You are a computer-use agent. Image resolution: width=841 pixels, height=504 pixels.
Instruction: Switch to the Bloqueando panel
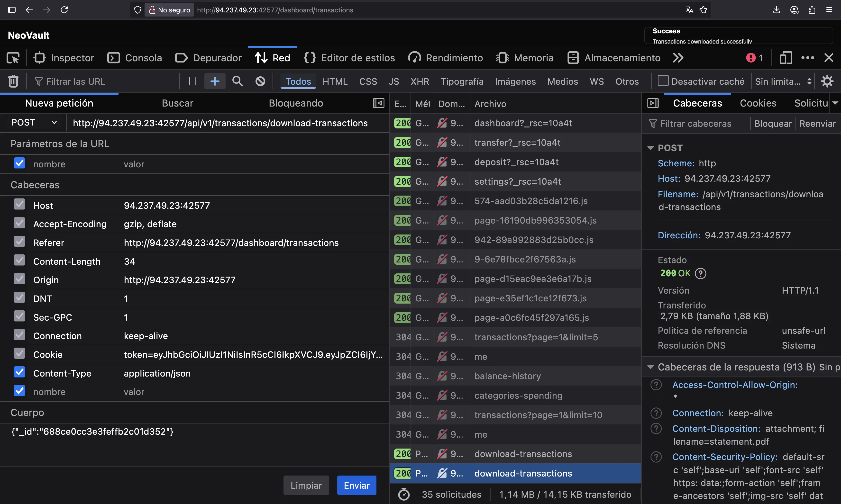coord(296,103)
